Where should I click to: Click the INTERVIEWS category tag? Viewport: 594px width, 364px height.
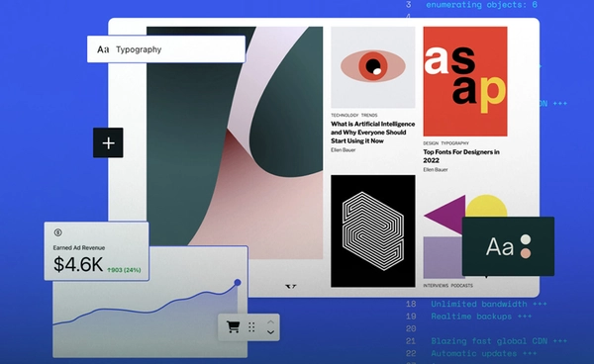pyautogui.click(x=436, y=286)
